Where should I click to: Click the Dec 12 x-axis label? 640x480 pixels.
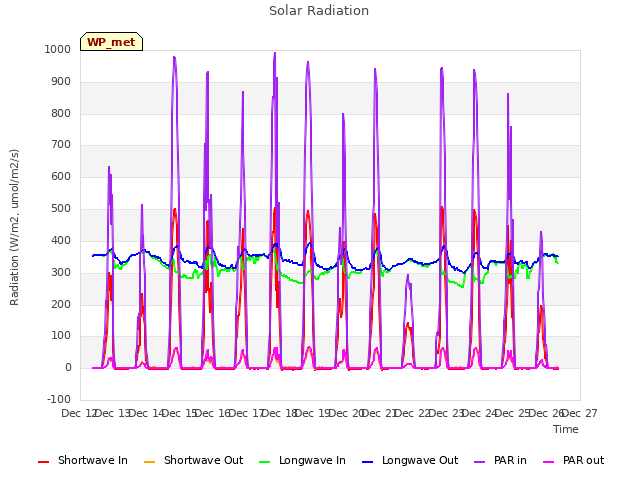(x=78, y=413)
